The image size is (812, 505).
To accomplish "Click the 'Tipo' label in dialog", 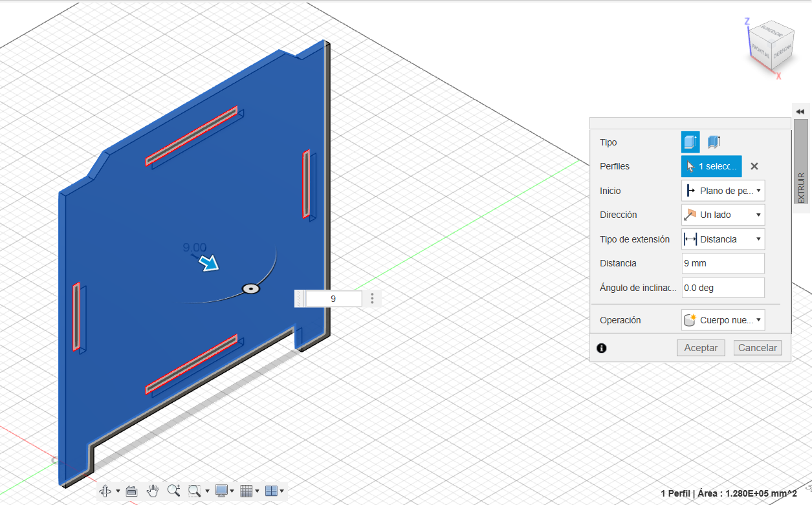I will pyautogui.click(x=608, y=142).
